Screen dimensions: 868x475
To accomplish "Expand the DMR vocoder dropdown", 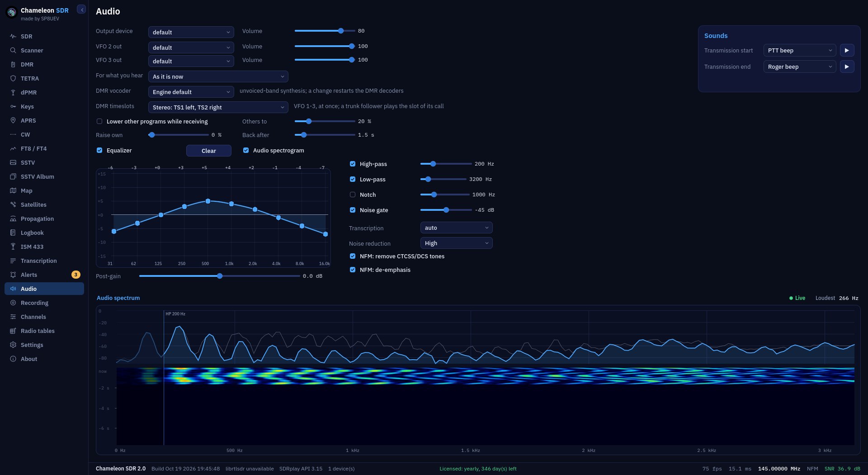I will tap(191, 92).
